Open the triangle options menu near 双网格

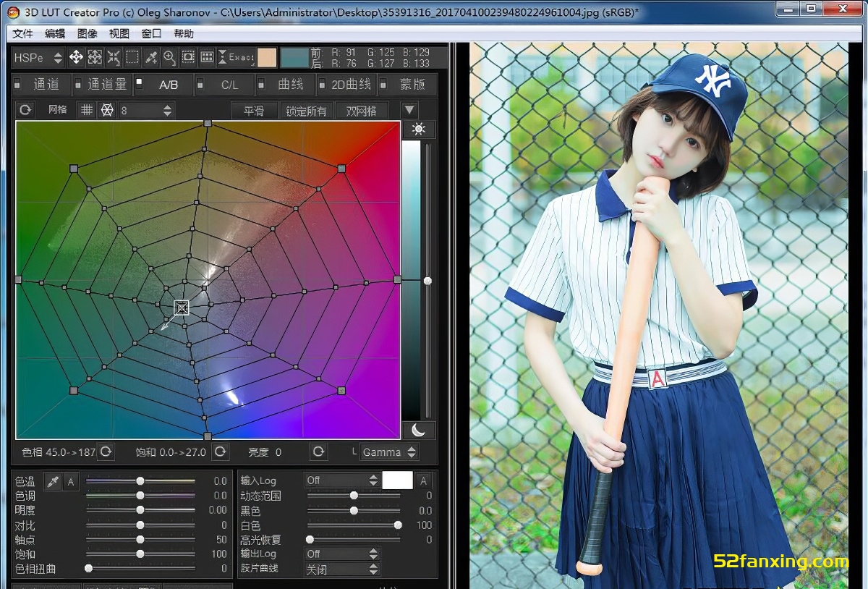pos(409,110)
